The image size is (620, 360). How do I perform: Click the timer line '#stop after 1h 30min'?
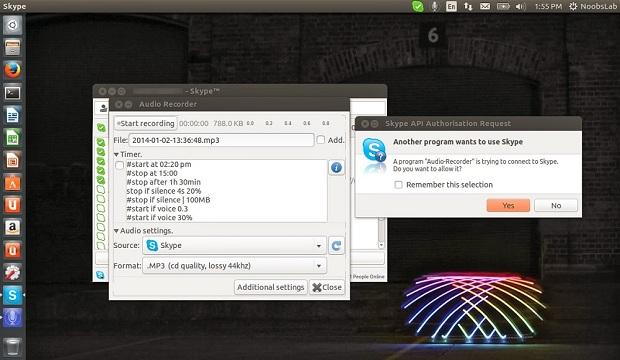[x=163, y=182]
